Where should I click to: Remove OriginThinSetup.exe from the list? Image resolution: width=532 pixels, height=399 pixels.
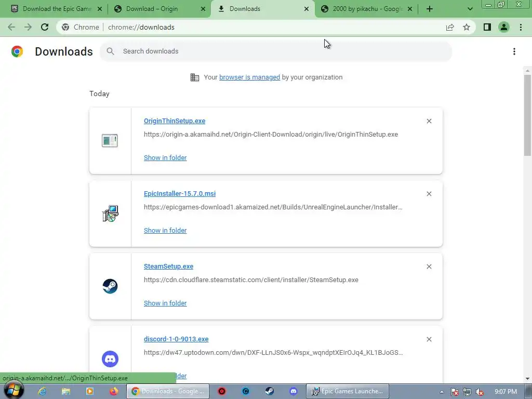click(429, 121)
